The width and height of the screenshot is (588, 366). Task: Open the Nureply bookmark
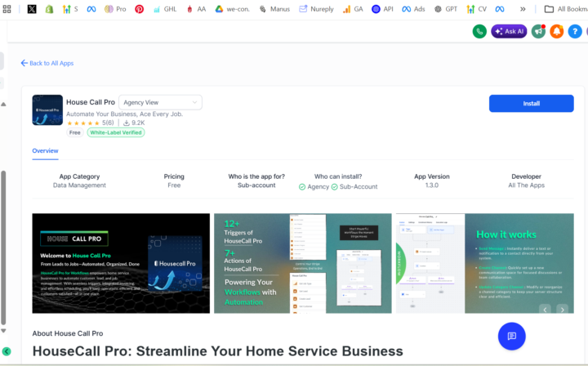point(316,9)
